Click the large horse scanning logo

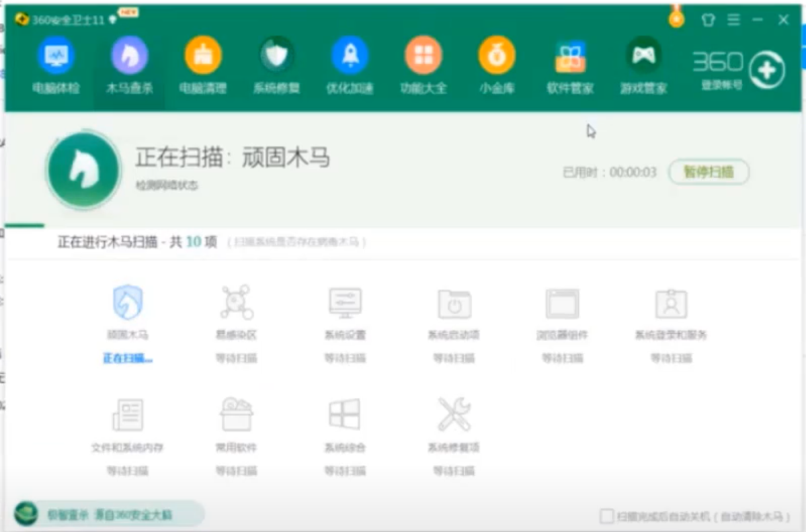click(83, 170)
